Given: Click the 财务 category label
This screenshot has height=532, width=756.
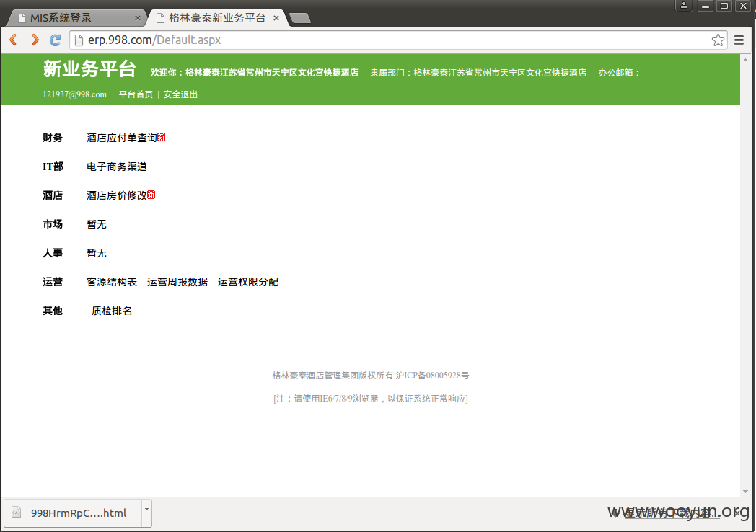Looking at the screenshot, I should (x=53, y=138).
